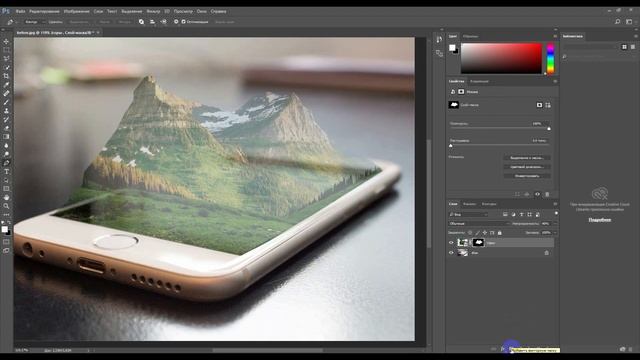Image resolution: width=640 pixels, height=360 pixels.
Task: Toggle lock all padlock icon
Action: tap(500, 233)
